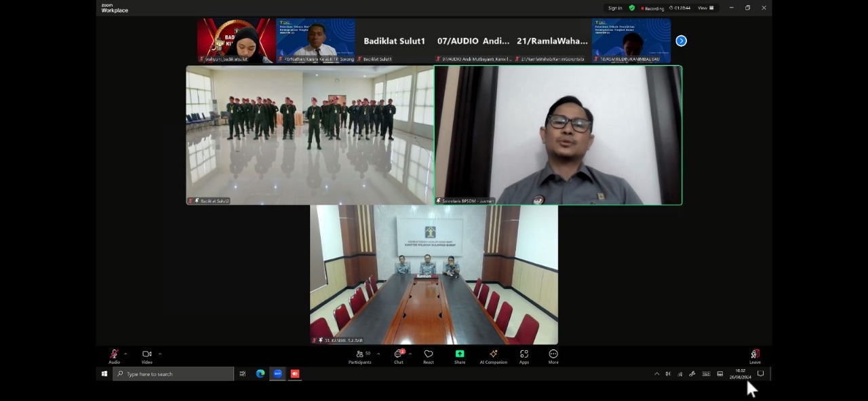Expand the Participants options caret
This screenshot has width=868, height=401.
click(378, 354)
